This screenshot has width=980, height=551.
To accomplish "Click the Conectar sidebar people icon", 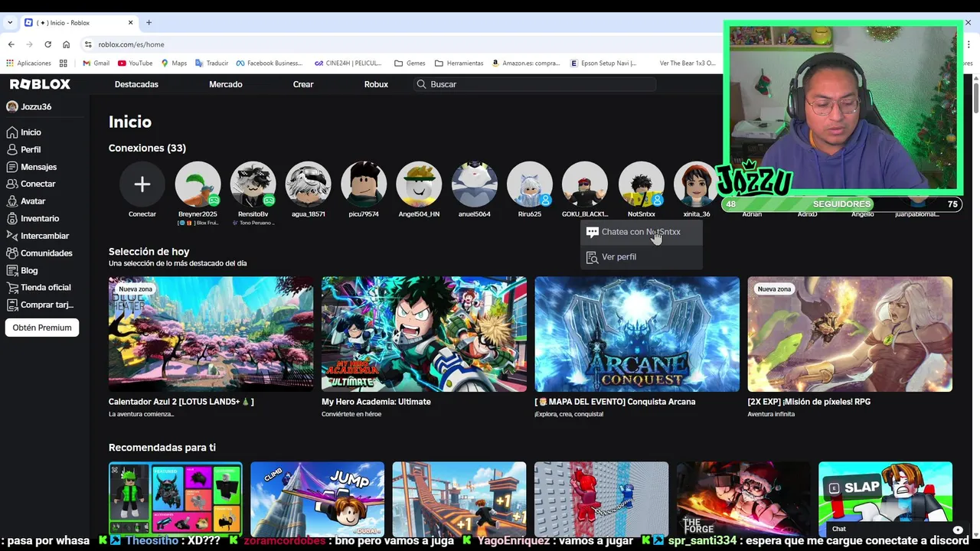I will pos(12,184).
